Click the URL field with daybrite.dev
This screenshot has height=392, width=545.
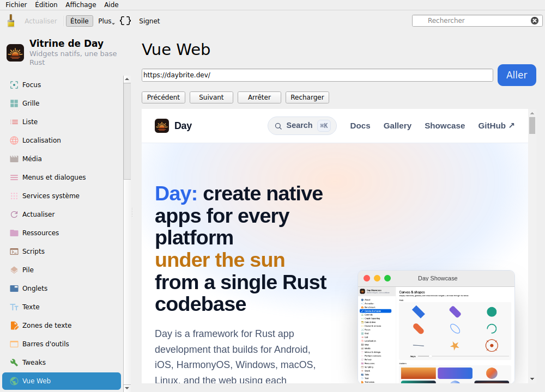click(x=317, y=75)
